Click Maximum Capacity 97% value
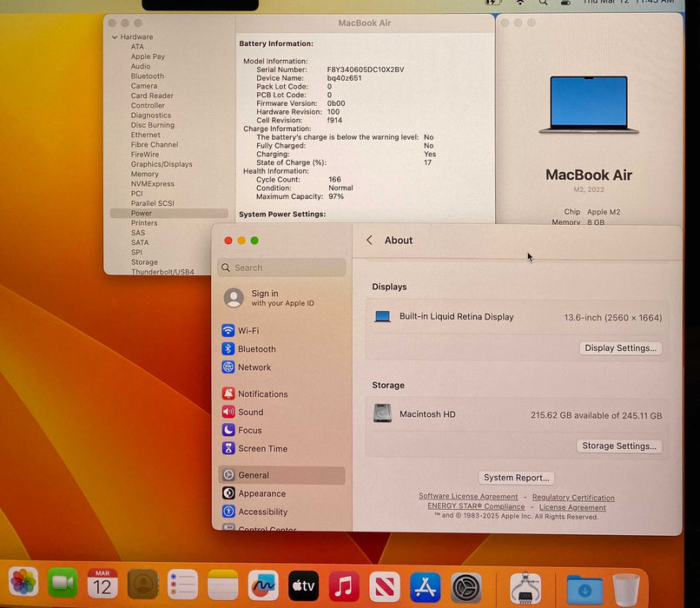 [336, 196]
